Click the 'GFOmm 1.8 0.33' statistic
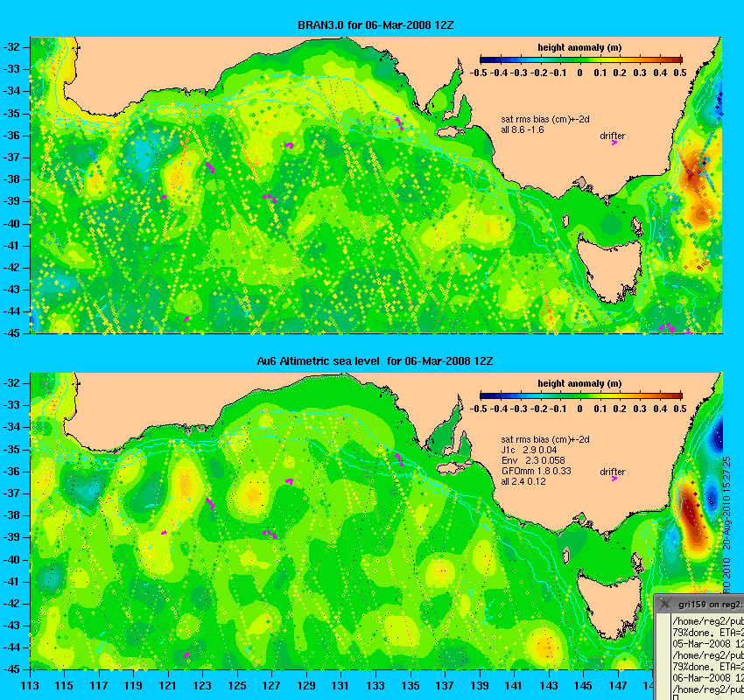 tap(537, 471)
